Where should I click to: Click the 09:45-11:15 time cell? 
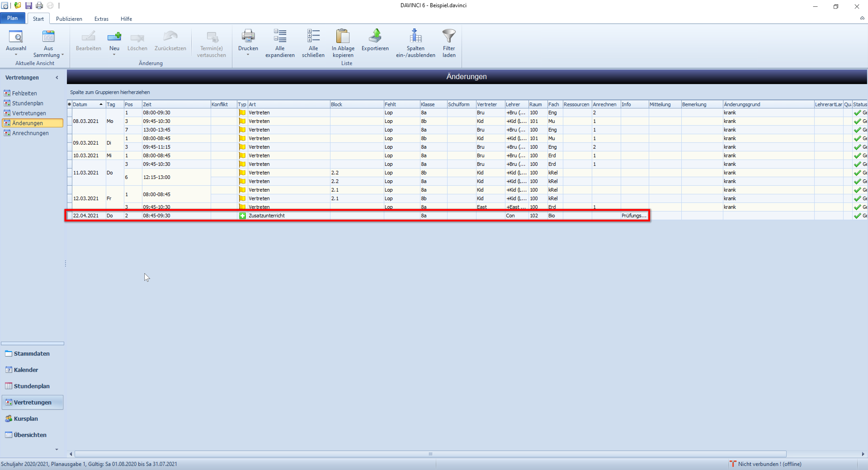click(x=176, y=147)
